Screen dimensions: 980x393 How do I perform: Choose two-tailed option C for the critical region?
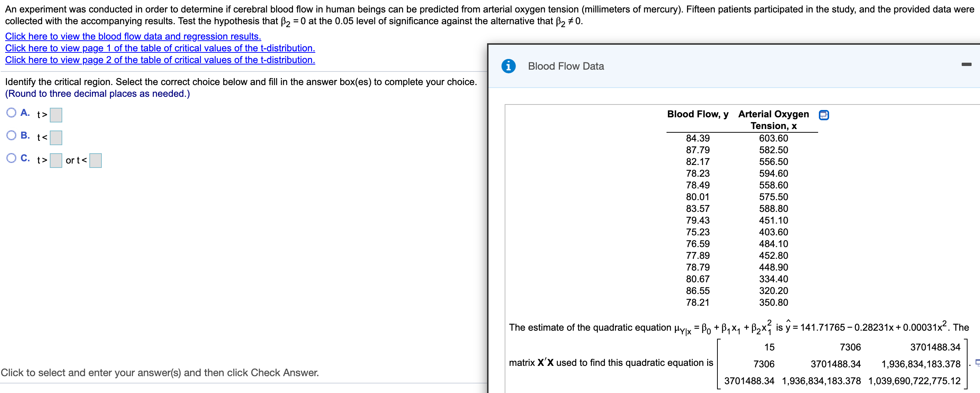(11, 158)
